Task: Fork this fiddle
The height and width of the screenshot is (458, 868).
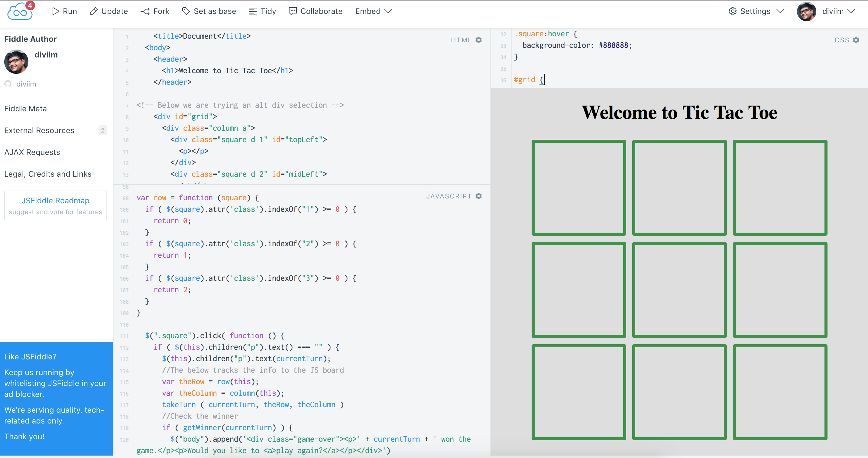Action: pos(155,11)
